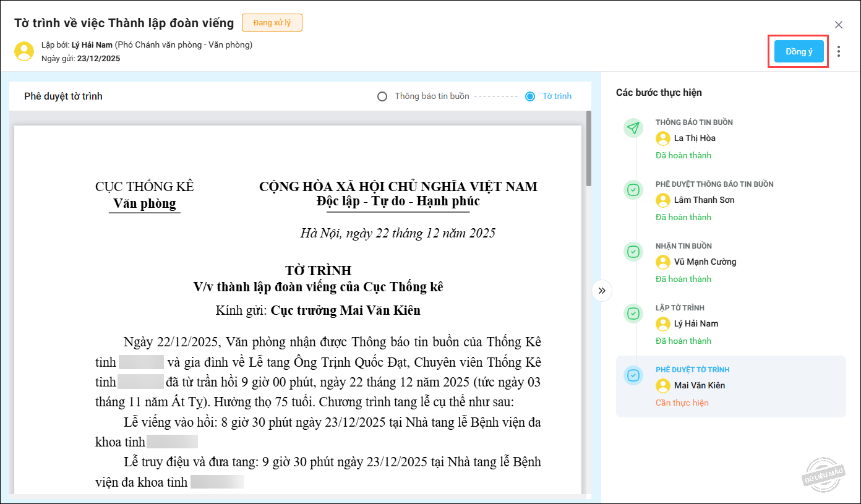
Task: Select the Mai Văn Kiên approver name
Action: coord(699,386)
